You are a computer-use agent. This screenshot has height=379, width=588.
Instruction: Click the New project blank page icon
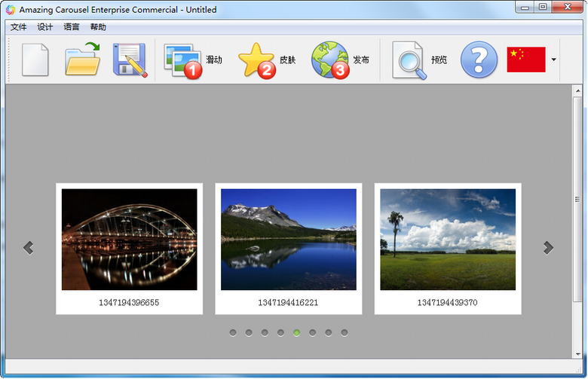pos(35,60)
